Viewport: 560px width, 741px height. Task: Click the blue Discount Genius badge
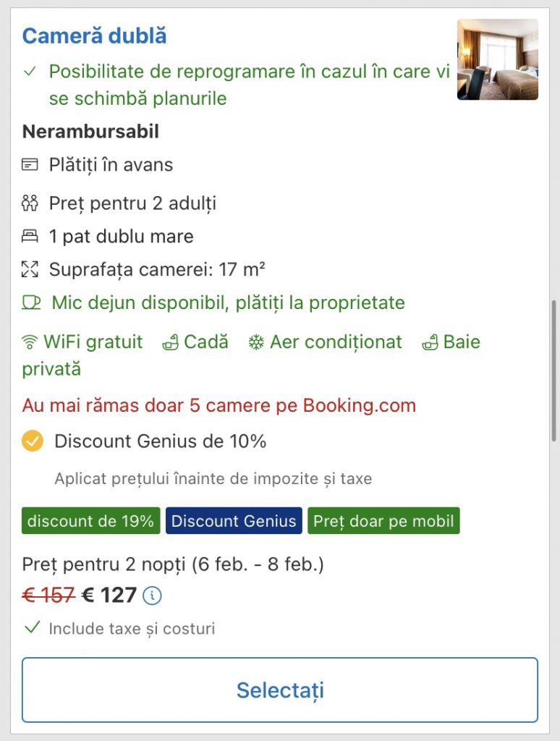click(x=234, y=521)
